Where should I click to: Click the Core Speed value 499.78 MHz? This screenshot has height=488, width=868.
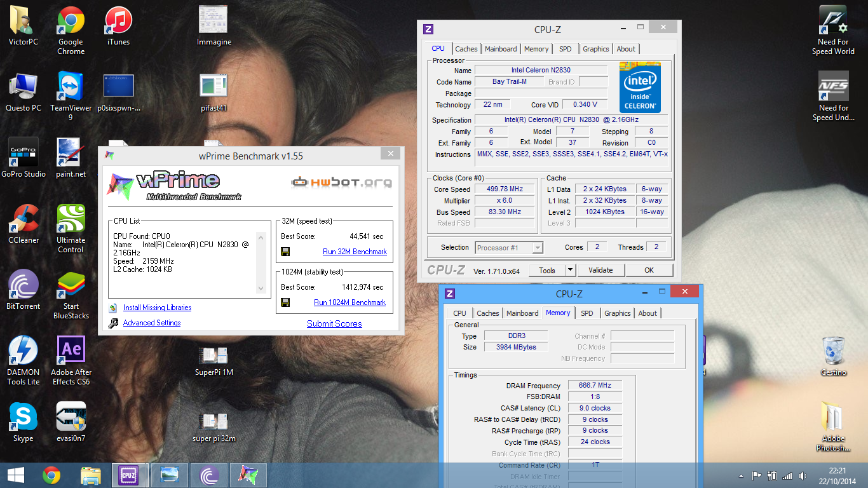pos(505,189)
